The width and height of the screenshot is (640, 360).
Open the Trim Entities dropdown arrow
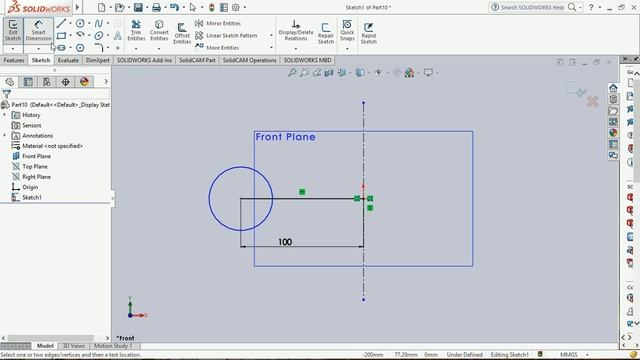pos(136,49)
